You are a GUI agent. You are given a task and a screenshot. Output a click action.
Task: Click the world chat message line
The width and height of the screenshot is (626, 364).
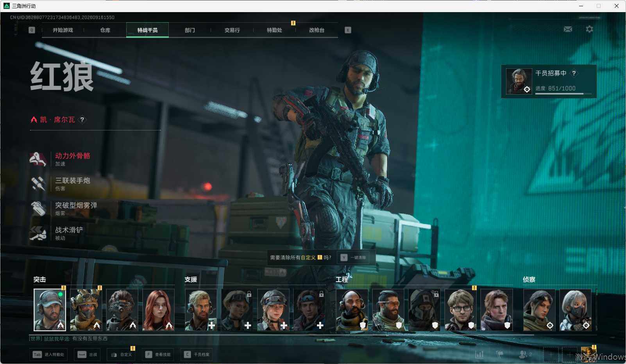tap(68, 339)
